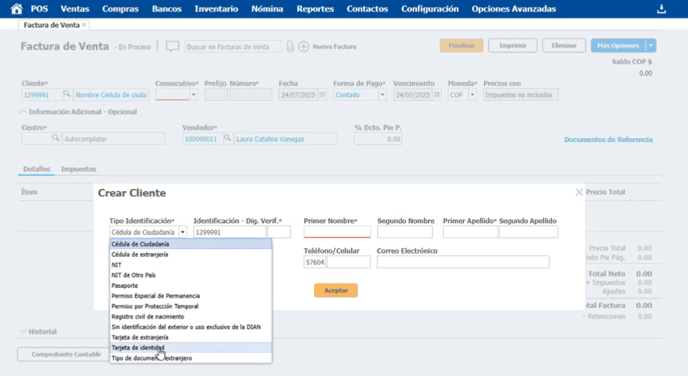Close the Crear Cliente dialog
Viewport: 688px width, 376px height.
click(579, 192)
